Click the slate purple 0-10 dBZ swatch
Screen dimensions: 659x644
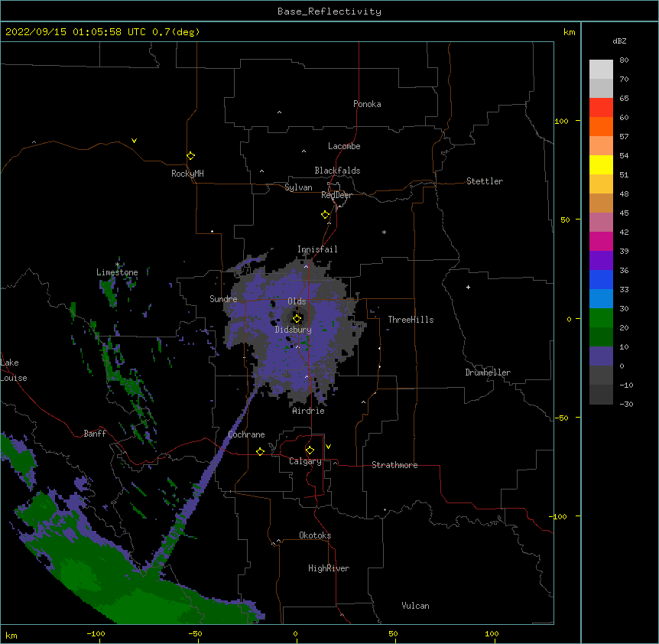tap(601, 356)
